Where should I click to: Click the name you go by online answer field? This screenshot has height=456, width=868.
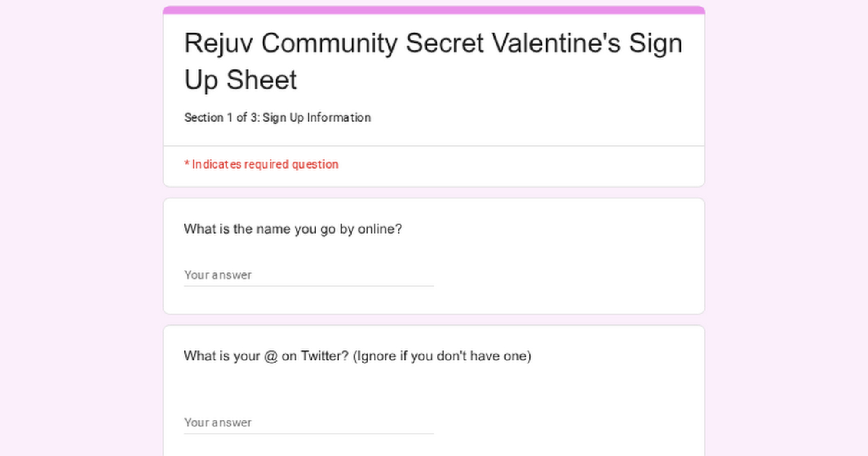pyautogui.click(x=308, y=275)
